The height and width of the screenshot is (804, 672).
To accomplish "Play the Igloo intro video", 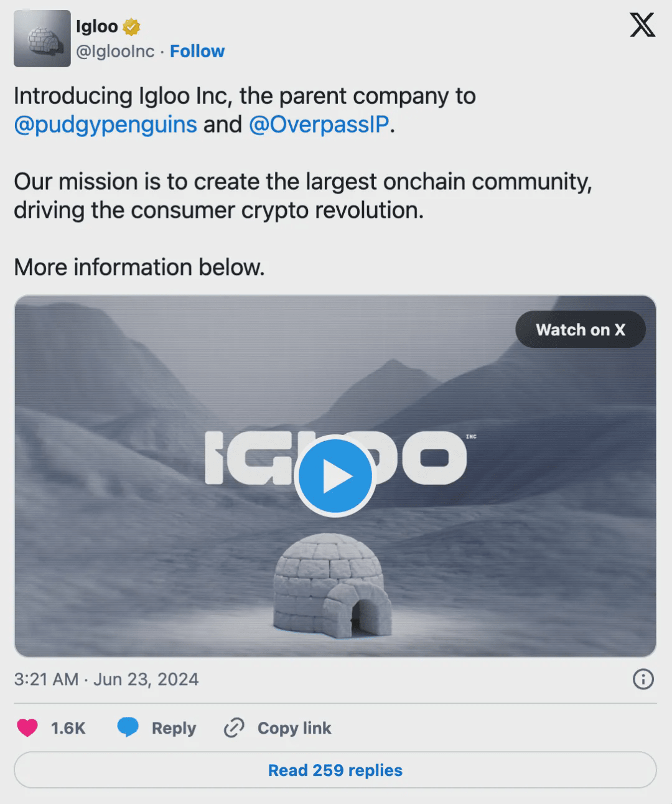I will [x=335, y=477].
